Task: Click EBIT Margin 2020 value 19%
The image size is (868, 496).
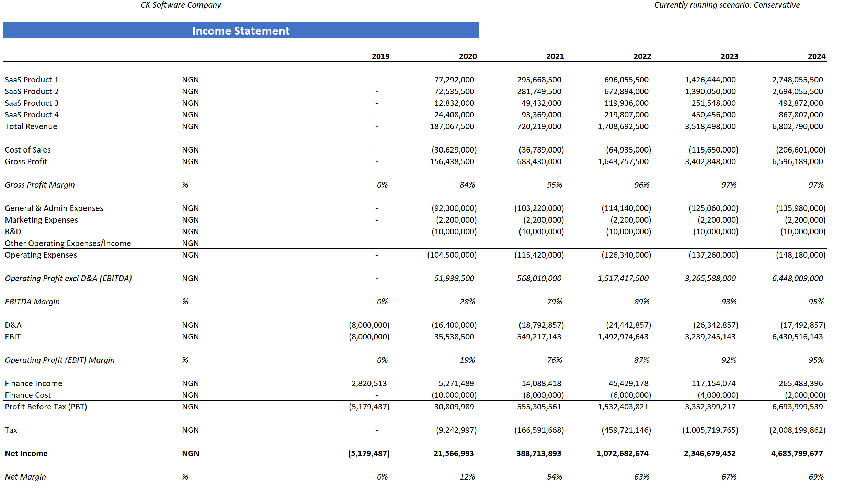Action: pos(467,360)
